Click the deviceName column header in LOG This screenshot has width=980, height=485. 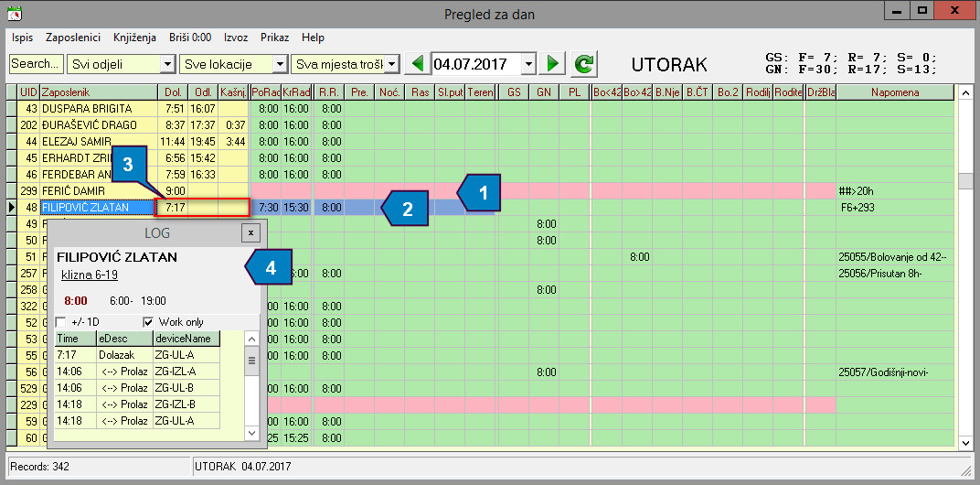coord(186,339)
